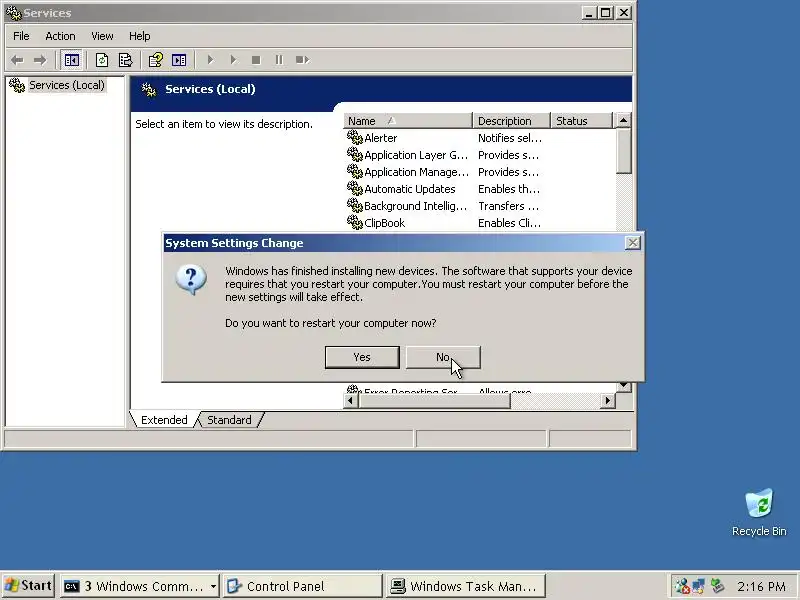Click the 'Transfers ...' description cell
This screenshot has height=600, width=800.
point(508,206)
